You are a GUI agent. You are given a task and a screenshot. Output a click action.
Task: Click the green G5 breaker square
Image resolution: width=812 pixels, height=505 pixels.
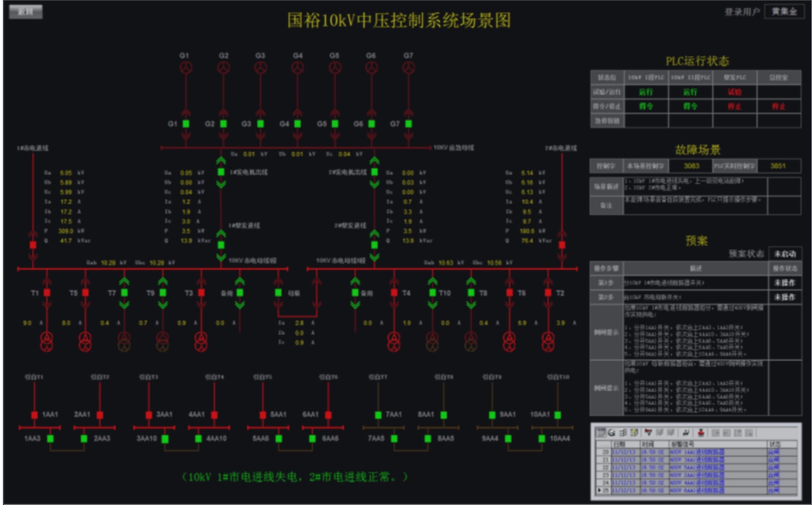point(335,124)
